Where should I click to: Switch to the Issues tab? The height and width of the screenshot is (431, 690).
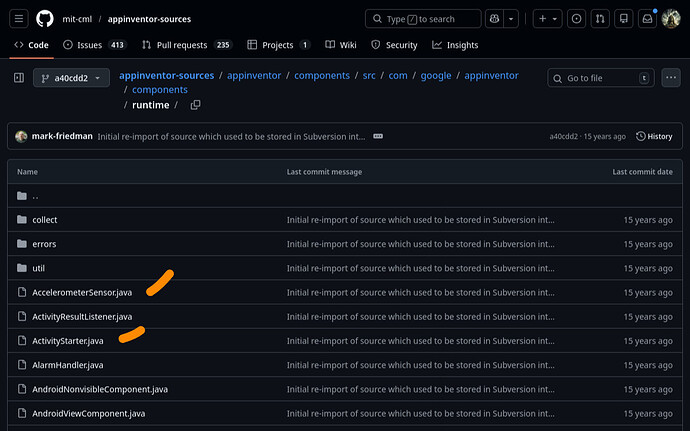pyautogui.click(x=94, y=45)
